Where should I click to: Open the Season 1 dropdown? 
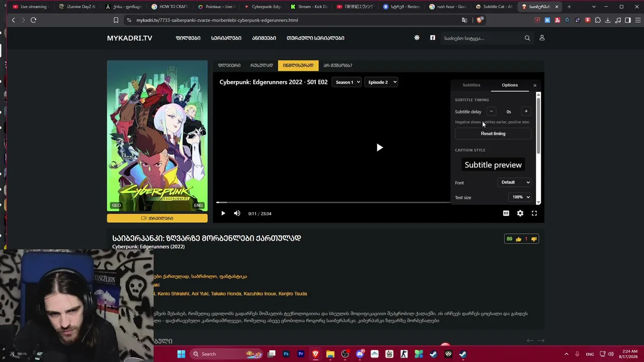tap(347, 82)
